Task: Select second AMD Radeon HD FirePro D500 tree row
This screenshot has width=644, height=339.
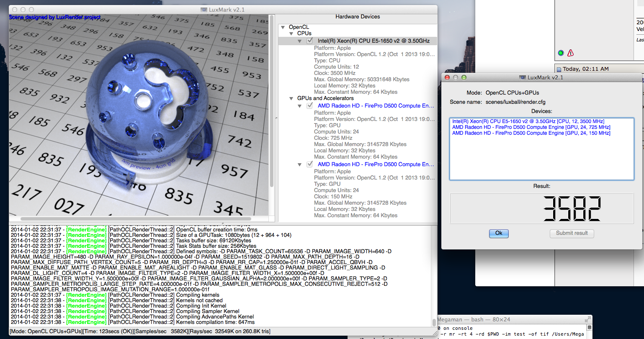Action: (x=358, y=164)
